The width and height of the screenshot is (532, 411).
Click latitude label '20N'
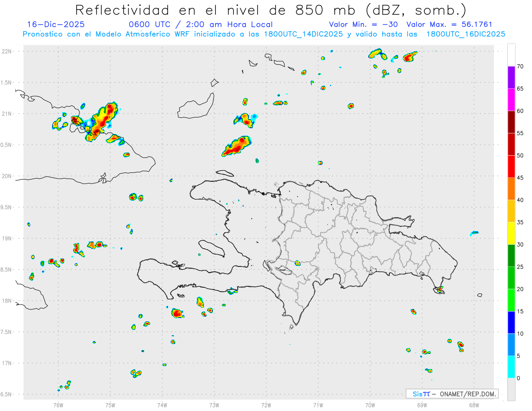tap(7, 176)
